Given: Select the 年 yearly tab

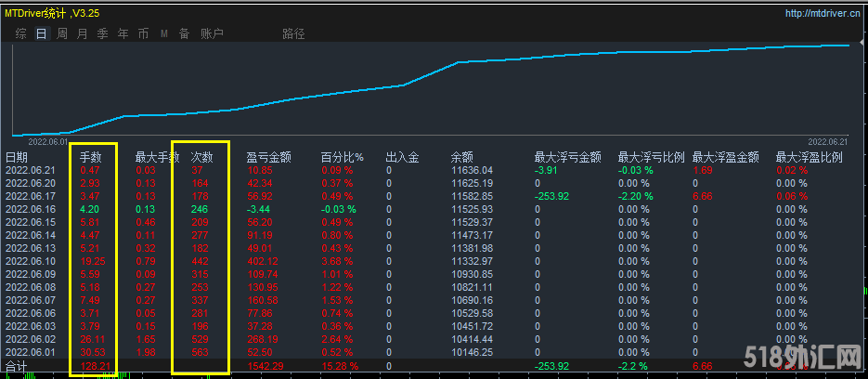Looking at the screenshot, I should 123,33.
